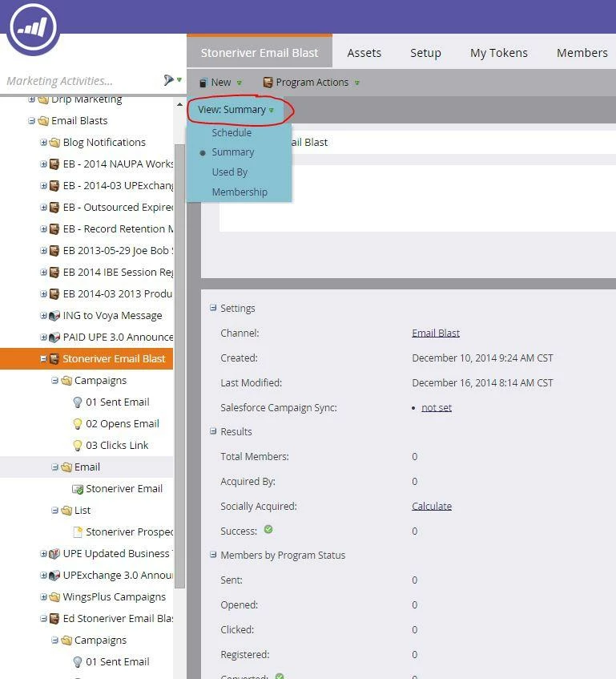Open the New dropdown menu

[220, 83]
